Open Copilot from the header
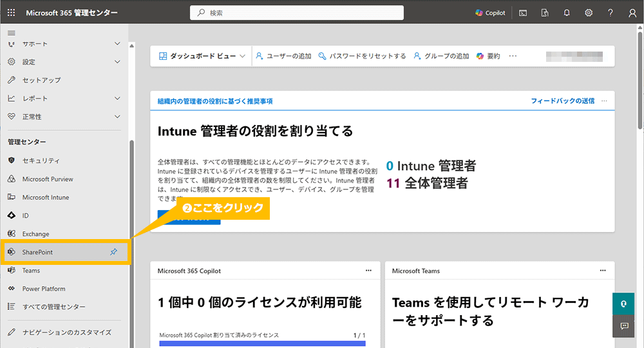 tap(490, 13)
